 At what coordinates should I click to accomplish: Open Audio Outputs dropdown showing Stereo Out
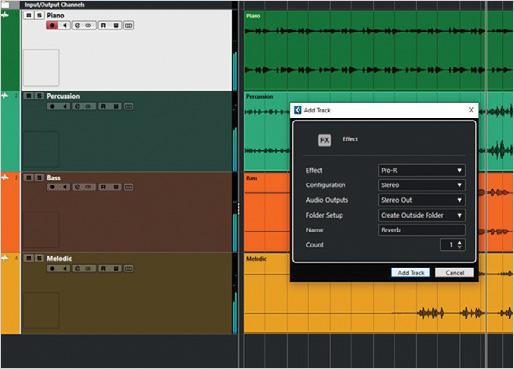[x=422, y=200]
